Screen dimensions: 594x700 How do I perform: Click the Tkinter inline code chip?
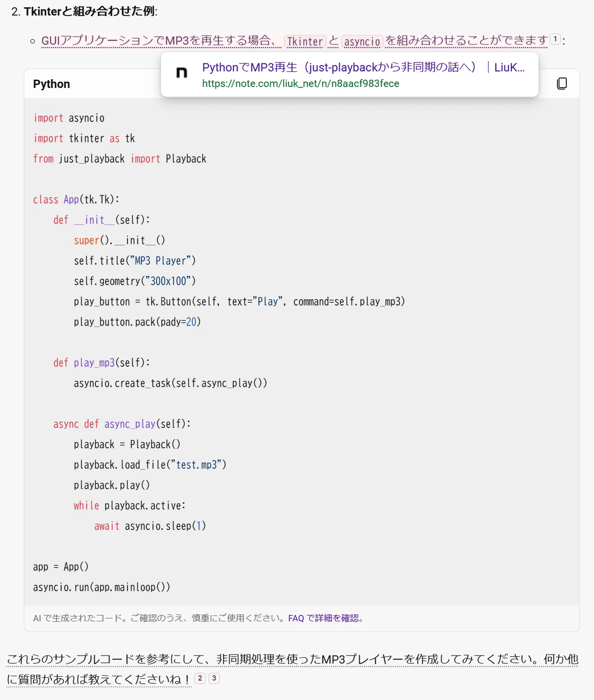pos(305,42)
